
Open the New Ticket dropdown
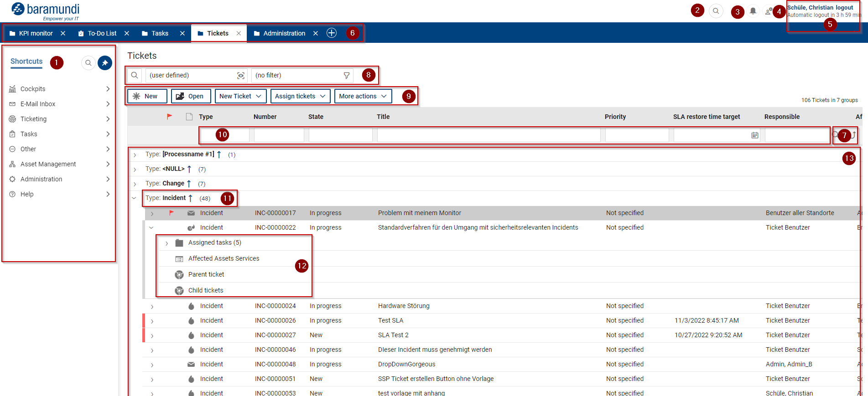[240, 96]
